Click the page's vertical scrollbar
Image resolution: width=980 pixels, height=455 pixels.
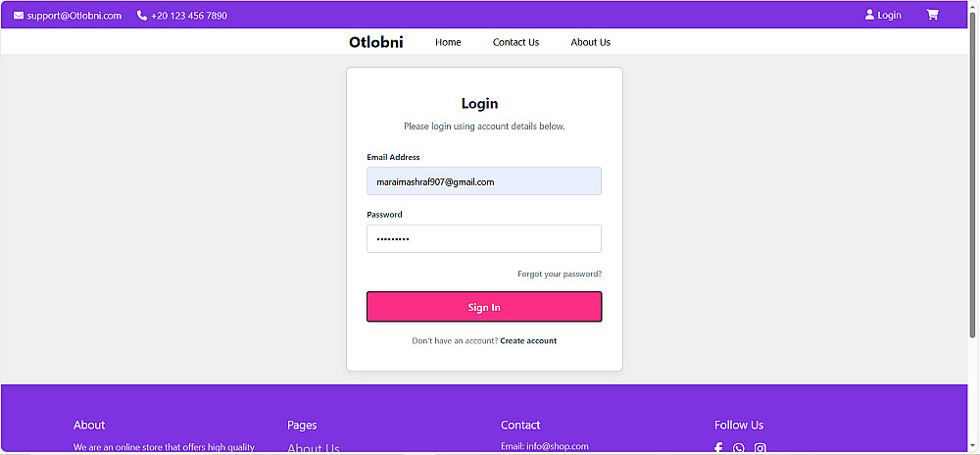coord(973,196)
